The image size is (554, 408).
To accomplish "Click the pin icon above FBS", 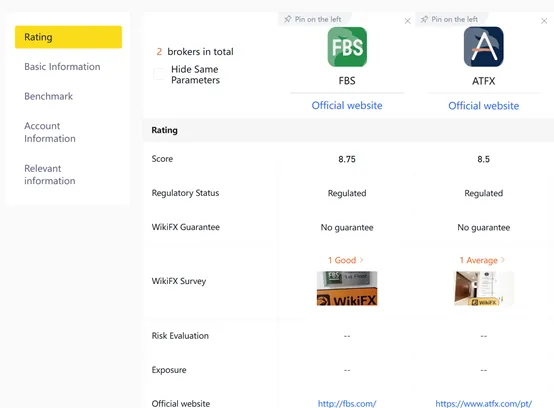I will (x=288, y=19).
